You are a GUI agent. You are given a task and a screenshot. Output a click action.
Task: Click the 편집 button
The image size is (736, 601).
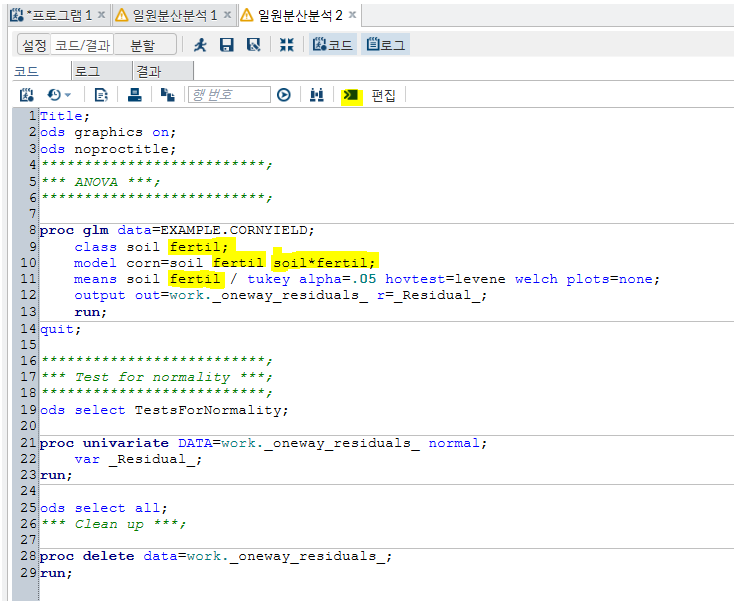click(384, 95)
